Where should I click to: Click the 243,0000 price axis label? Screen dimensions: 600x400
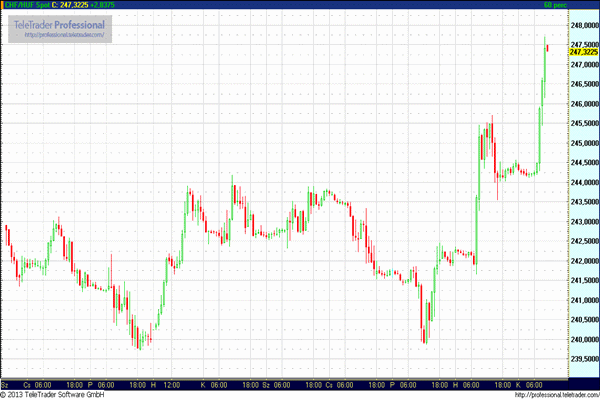click(x=583, y=222)
